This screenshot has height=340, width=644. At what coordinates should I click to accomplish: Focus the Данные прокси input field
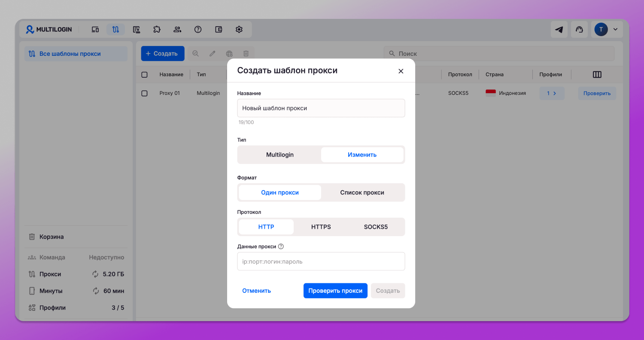(321, 261)
